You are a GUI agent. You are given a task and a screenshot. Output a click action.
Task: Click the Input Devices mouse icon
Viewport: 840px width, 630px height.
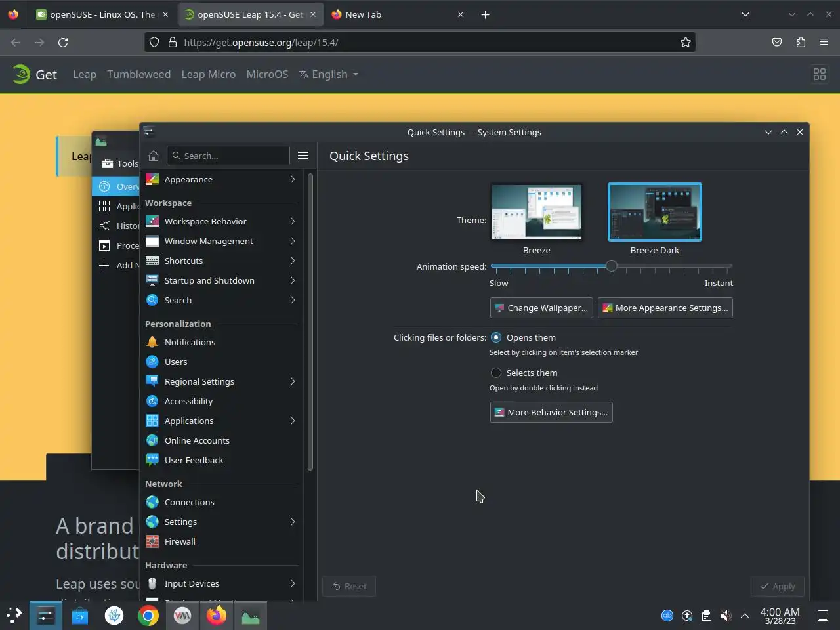click(152, 583)
